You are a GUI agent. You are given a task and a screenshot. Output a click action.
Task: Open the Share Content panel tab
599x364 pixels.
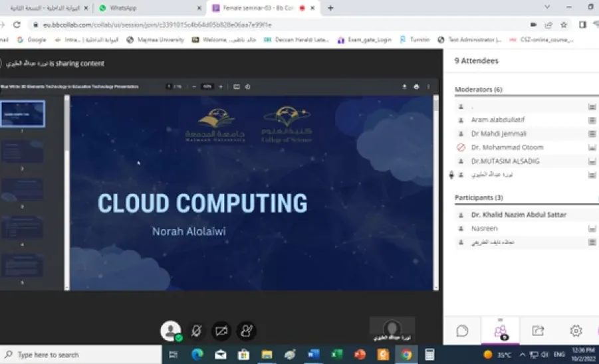(x=538, y=330)
